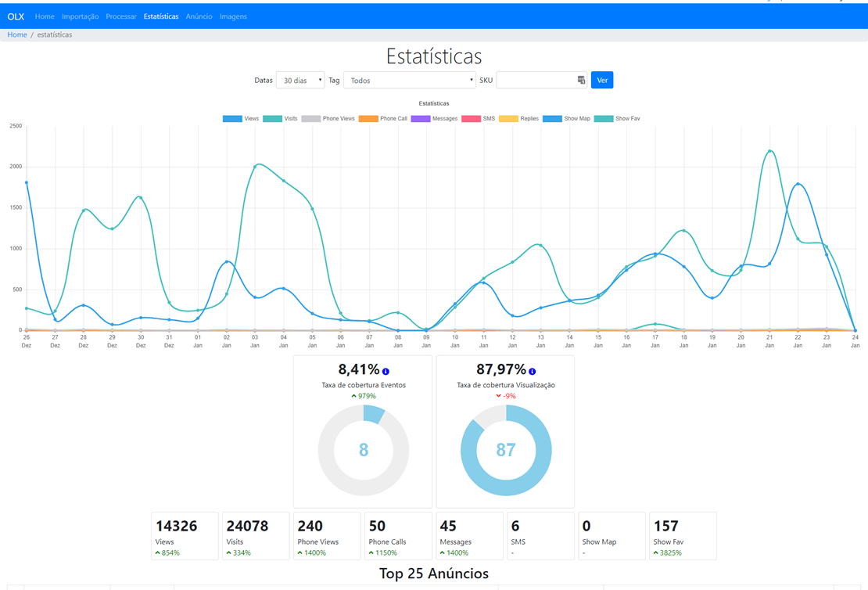Screen dimensions: 868x590
Task: Click the 26 Dez x-axis label
Action: (x=27, y=341)
